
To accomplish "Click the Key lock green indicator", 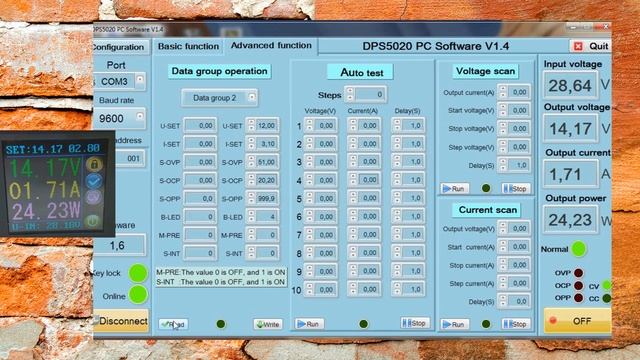I will tap(138, 273).
